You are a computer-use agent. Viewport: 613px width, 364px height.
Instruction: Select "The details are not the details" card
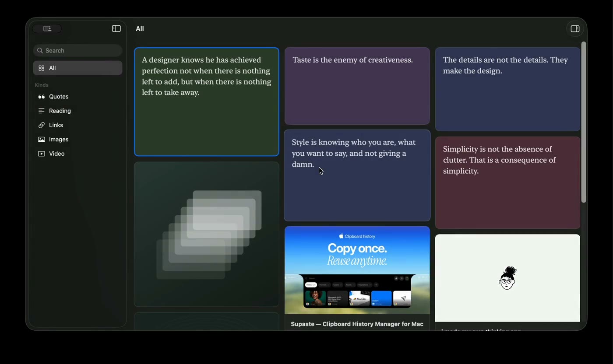click(x=507, y=89)
